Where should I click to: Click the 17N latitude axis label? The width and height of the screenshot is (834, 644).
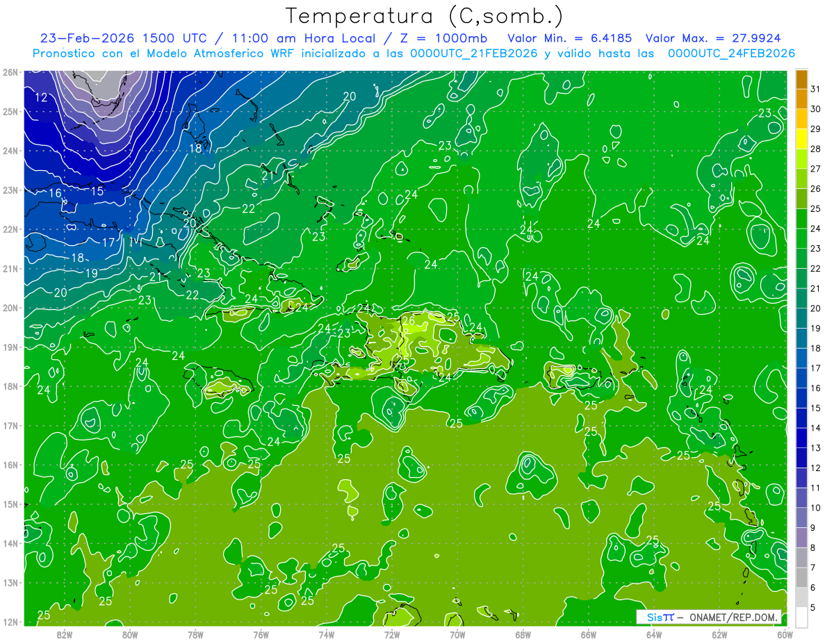10,426
